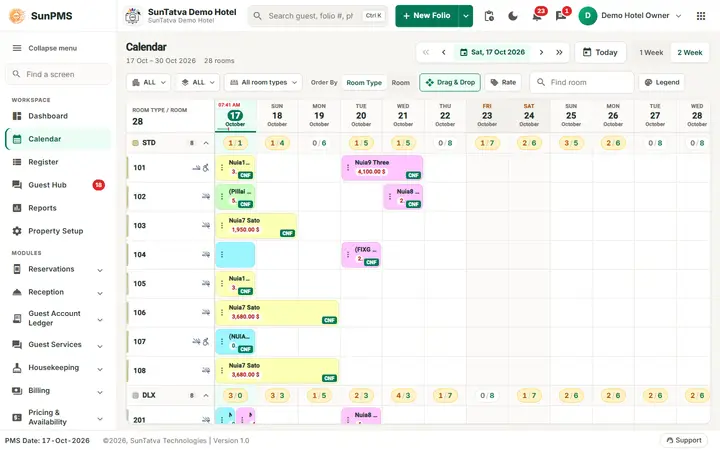
Task: Expand the Reservations module
Action: (x=58, y=269)
